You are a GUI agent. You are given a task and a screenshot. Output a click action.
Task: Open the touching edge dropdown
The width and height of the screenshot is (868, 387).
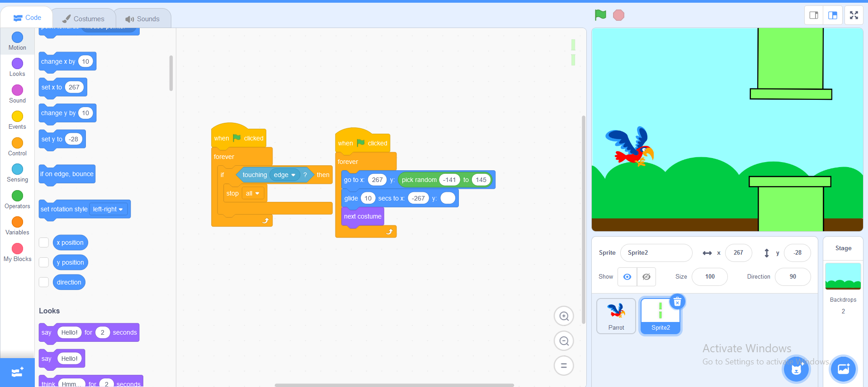285,175
